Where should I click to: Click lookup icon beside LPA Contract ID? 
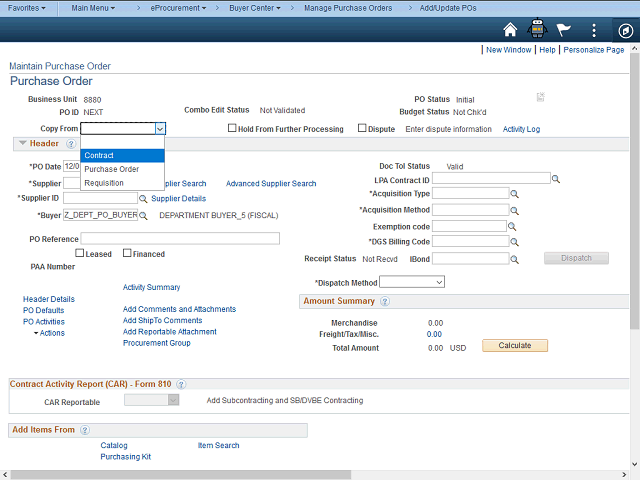(x=556, y=179)
